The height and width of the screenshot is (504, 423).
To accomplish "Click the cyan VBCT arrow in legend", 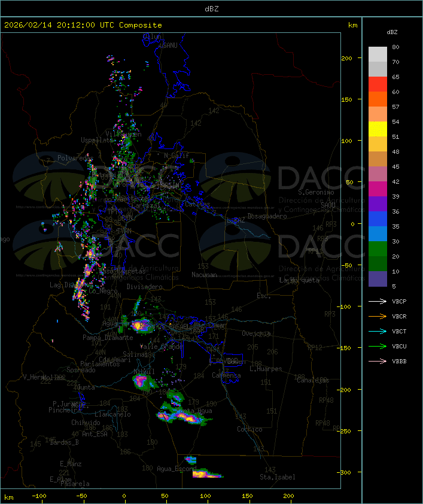I will pos(378,331).
